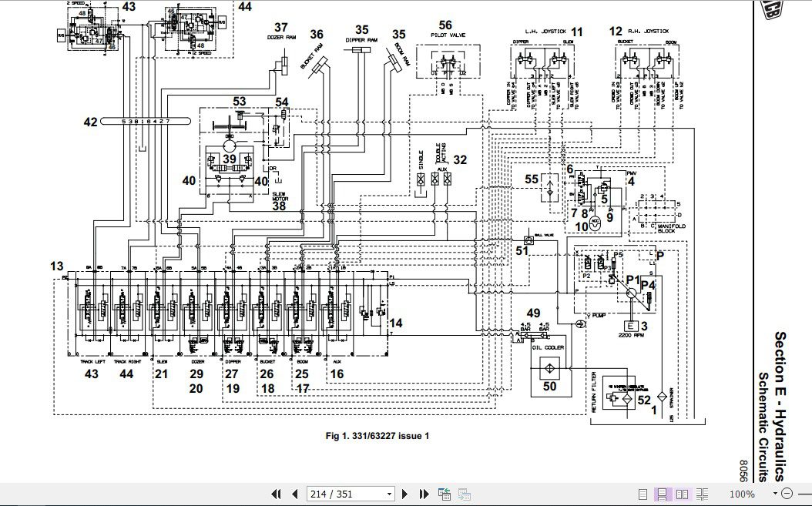The height and width of the screenshot is (506, 812).
Task: Open the page number dropdown arrow
Action: click(x=389, y=494)
